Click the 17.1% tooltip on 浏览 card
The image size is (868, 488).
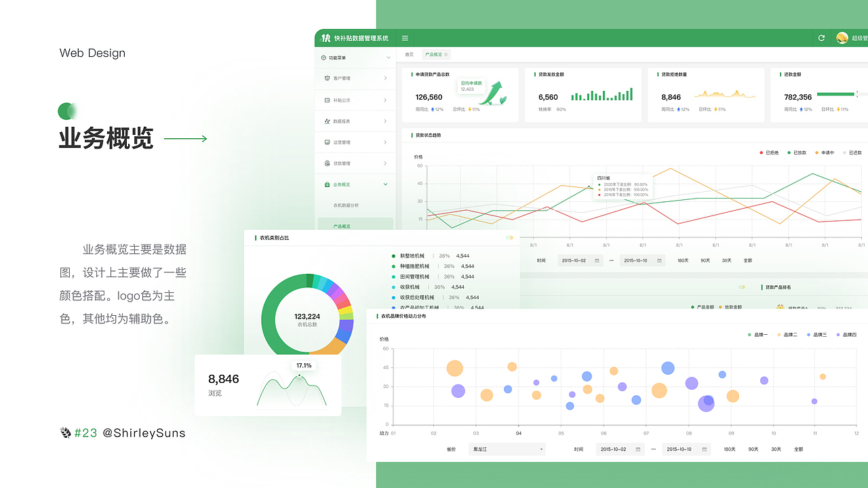pyautogui.click(x=304, y=365)
